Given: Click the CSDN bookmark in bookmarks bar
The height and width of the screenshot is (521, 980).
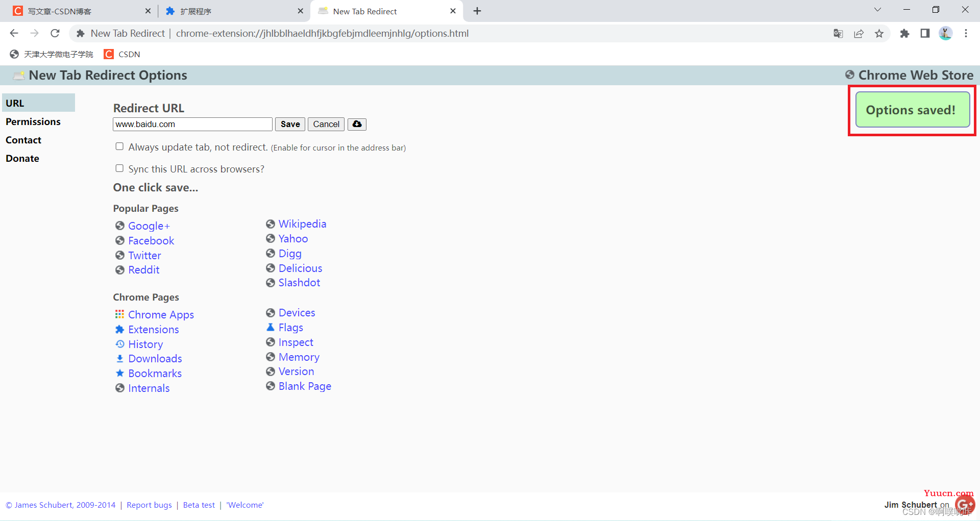Looking at the screenshot, I should (x=122, y=54).
